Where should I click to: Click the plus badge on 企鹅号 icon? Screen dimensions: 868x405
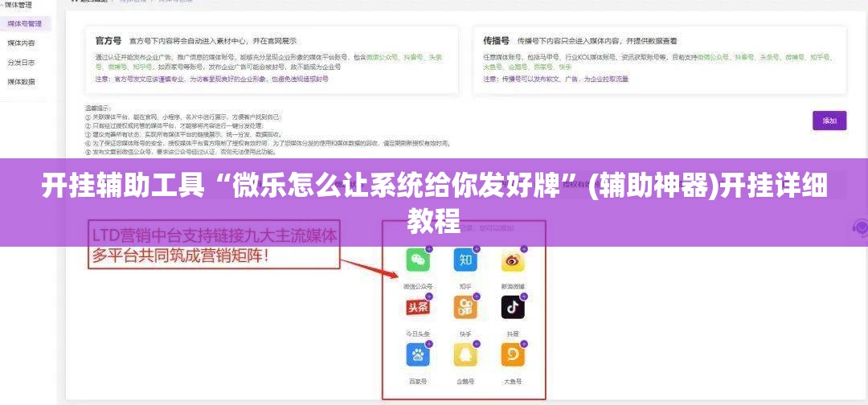tap(477, 344)
